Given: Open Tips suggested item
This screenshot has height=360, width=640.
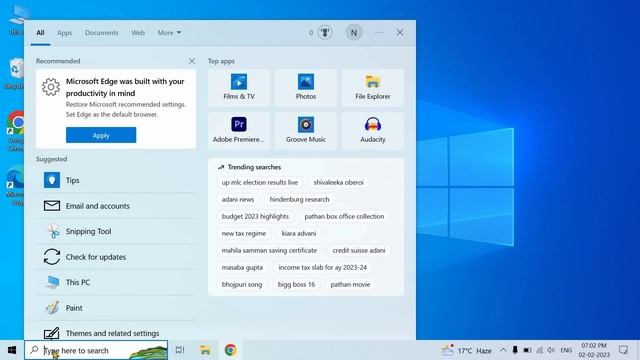Looking at the screenshot, I should [116, 180].
